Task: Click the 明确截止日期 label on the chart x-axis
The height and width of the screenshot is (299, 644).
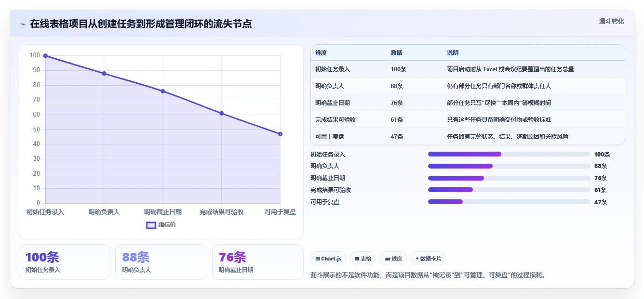Action: pos(163,212)
